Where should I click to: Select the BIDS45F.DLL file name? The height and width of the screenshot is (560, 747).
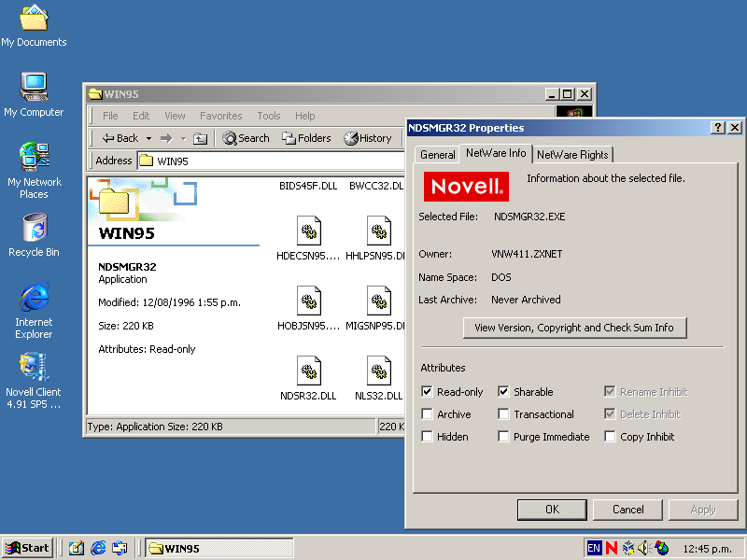(x=308, y=186)
